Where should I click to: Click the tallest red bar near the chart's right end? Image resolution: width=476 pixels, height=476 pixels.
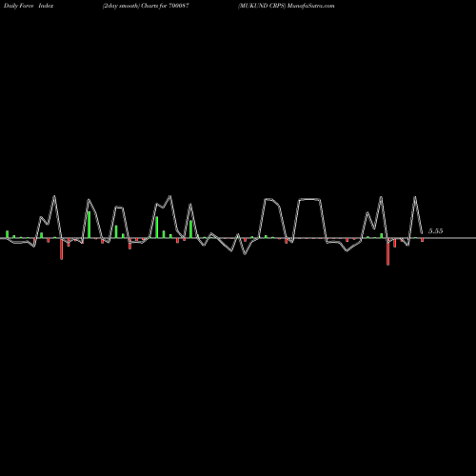387,251
